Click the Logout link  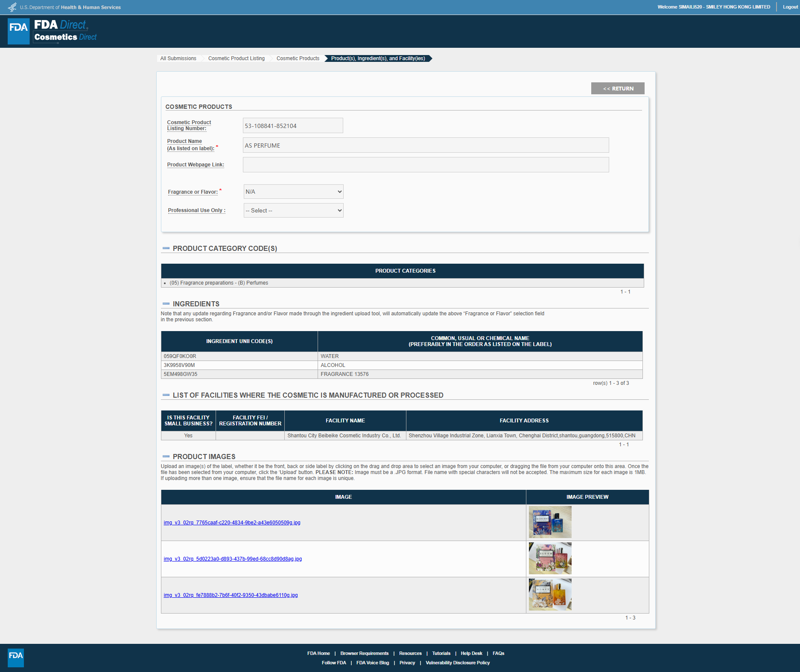point(790,7)
